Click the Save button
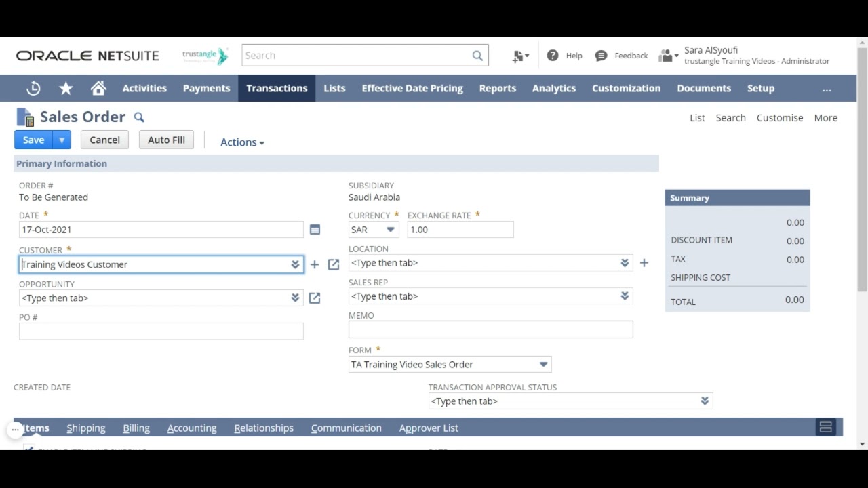Viewport: 868px width, 488px height. pos(33,140)
